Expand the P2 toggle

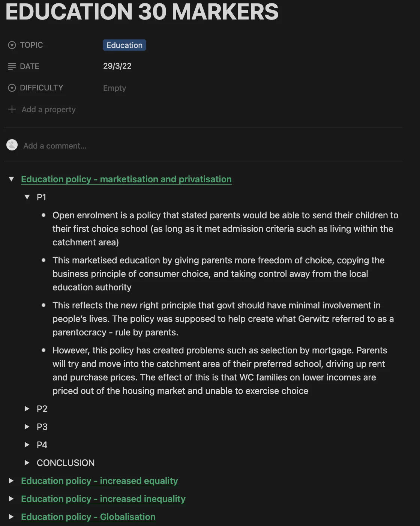[x=27, y=409]
